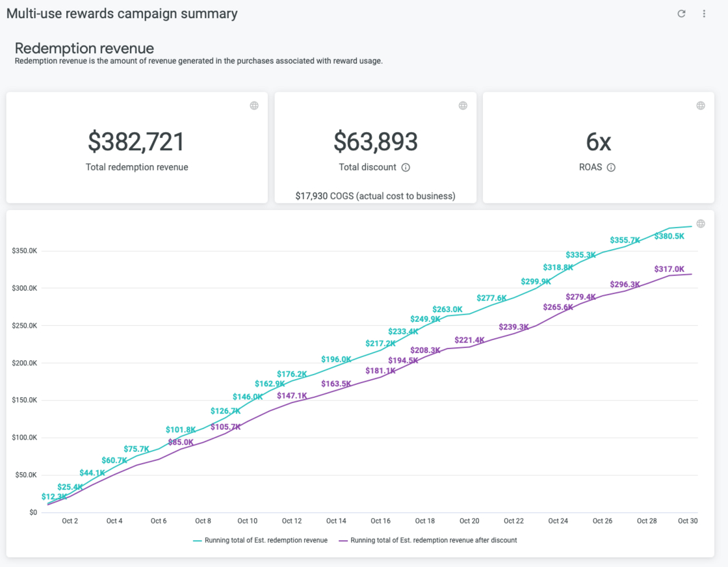Image resolution: width=728 pixels, height=567 pixels.
Task: Click the $221.4K data label
Action: [469, 340]
